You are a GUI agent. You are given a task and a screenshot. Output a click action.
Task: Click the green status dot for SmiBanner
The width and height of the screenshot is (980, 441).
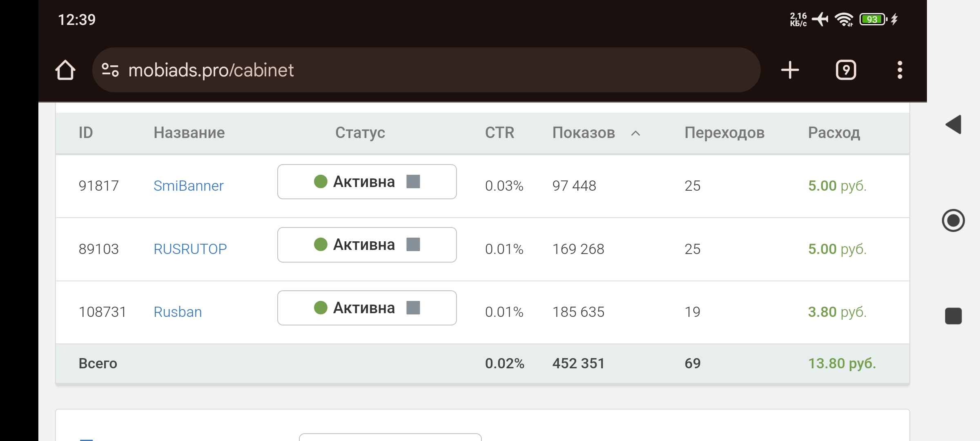point(321,182)
